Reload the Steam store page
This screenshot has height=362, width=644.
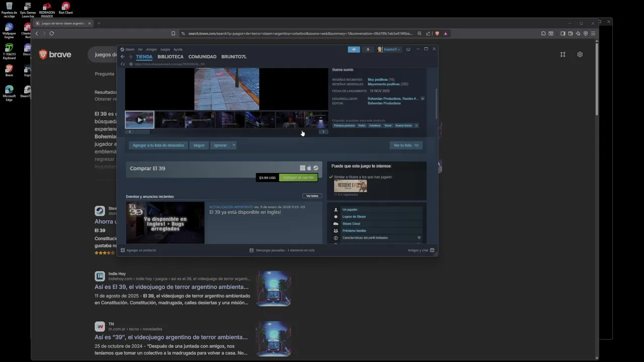122,64
